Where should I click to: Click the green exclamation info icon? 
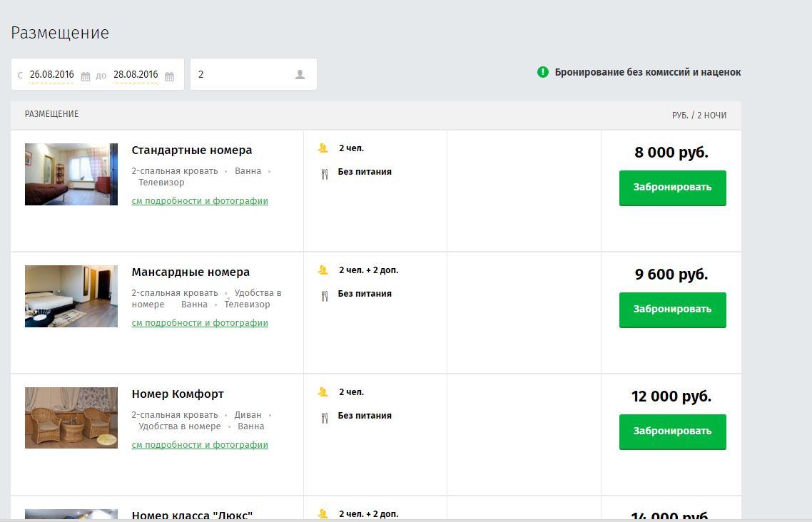click(x=543, y=72)
